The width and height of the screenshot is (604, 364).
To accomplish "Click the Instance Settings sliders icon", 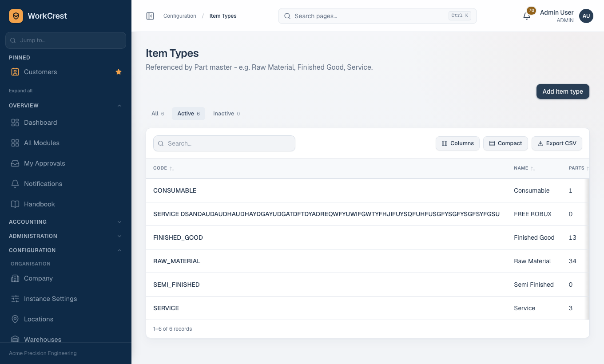I will [x=15, y=299].
